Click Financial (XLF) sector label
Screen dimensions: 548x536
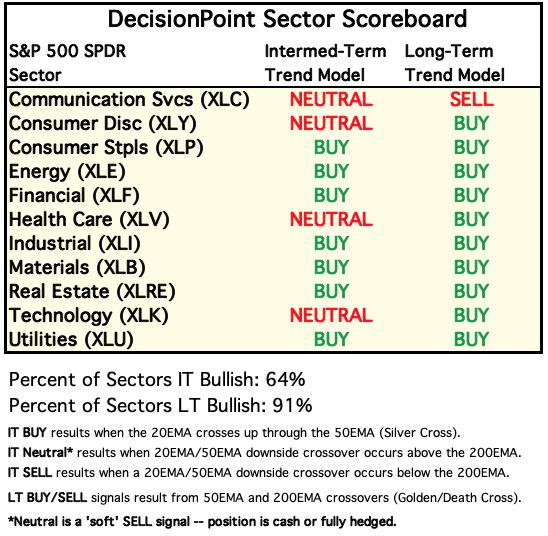click(x=74, y=196)
